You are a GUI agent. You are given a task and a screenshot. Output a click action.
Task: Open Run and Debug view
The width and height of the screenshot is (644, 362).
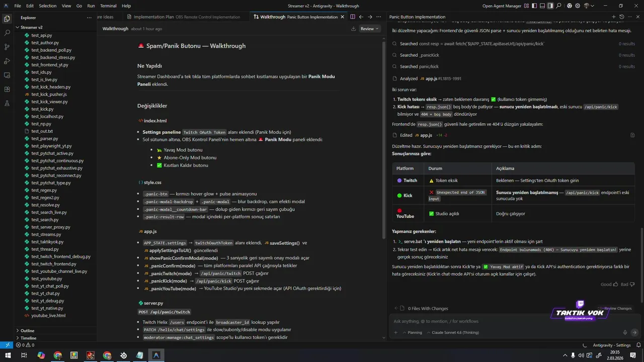point(7,61)
